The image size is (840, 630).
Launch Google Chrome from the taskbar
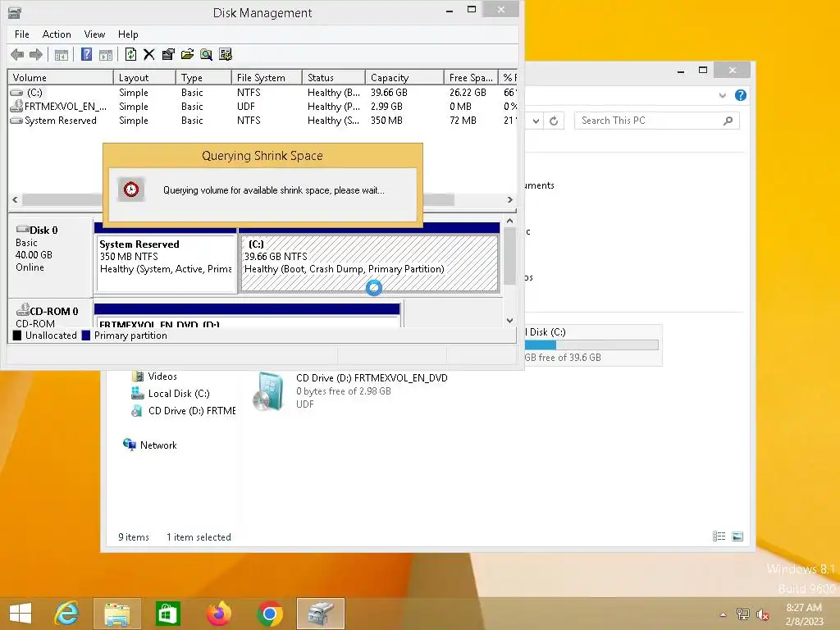269,614
